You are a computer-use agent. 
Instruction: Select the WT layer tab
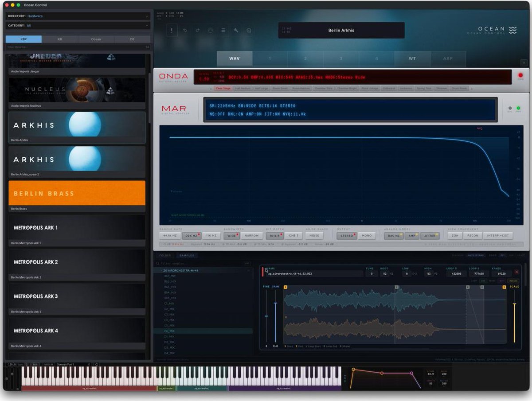pos(412,58)
